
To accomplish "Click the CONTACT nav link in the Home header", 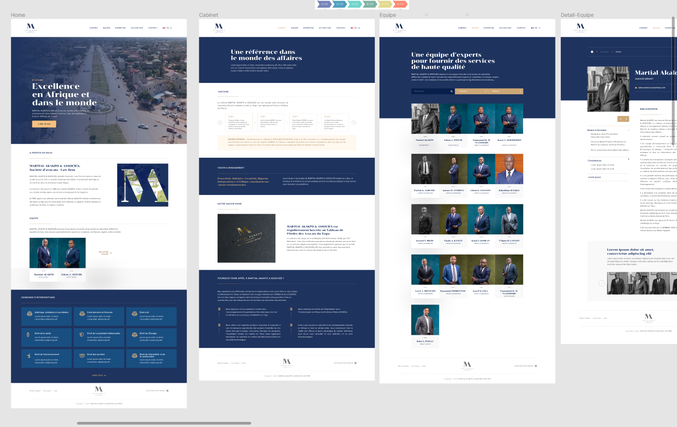I will 152,28.
